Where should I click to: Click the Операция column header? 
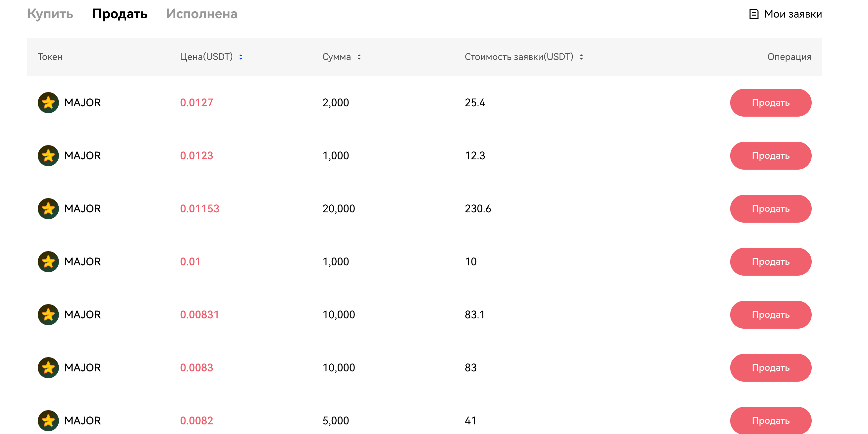tap(789, 57)
